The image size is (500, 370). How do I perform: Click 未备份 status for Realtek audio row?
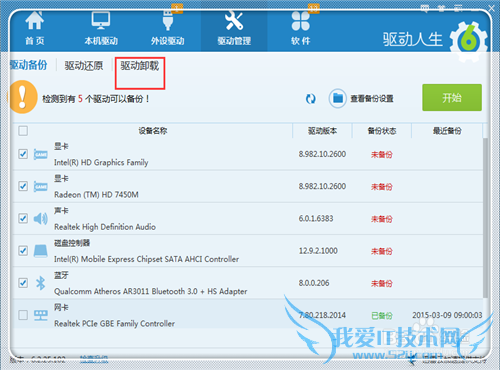(382, 219)
